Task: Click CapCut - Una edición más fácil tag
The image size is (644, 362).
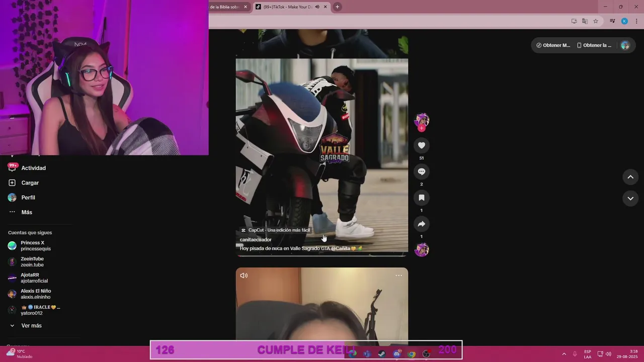Action: (x=276, y=230)
